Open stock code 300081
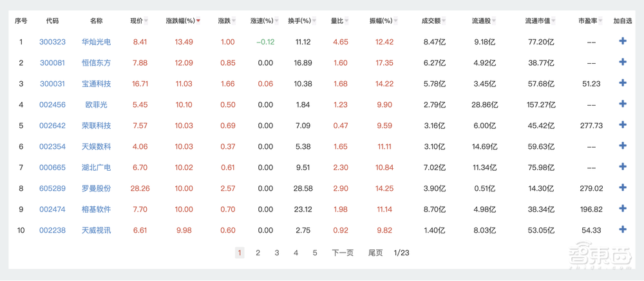This screenshot has height=281, width=644. (52, 63)
